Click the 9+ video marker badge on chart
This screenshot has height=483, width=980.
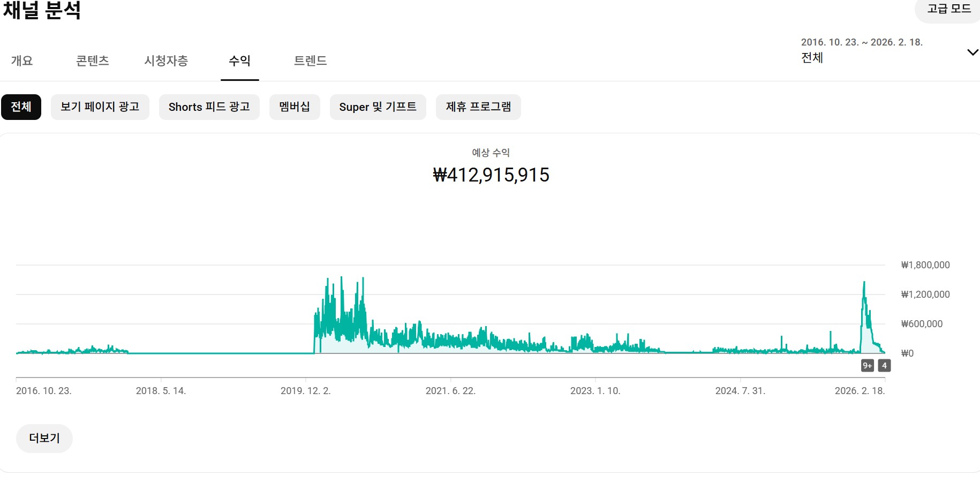click(x=867, y=366)
